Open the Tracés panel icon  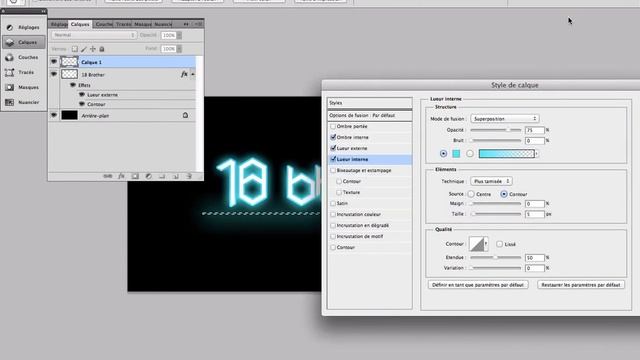[10, 73]
